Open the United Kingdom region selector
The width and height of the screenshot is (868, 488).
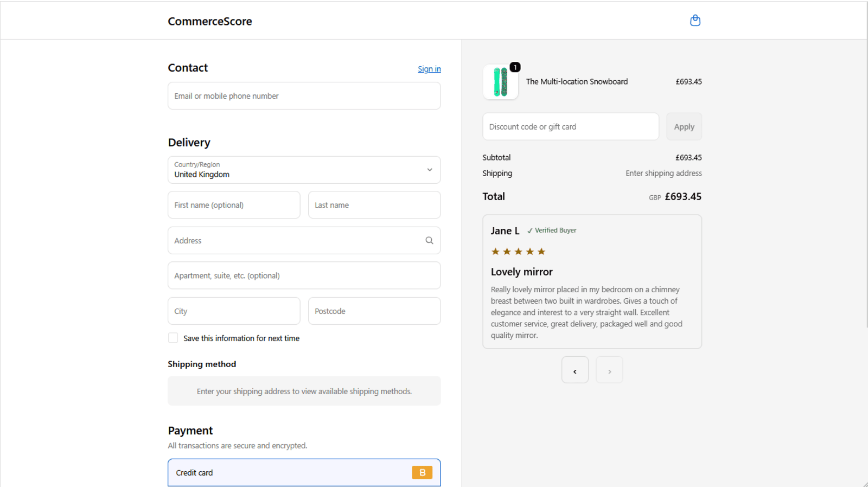[x=304, y=170]
